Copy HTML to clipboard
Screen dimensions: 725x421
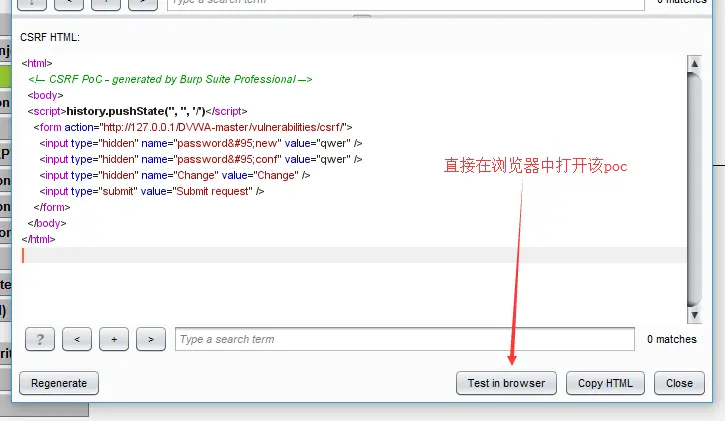click(605, 383)
